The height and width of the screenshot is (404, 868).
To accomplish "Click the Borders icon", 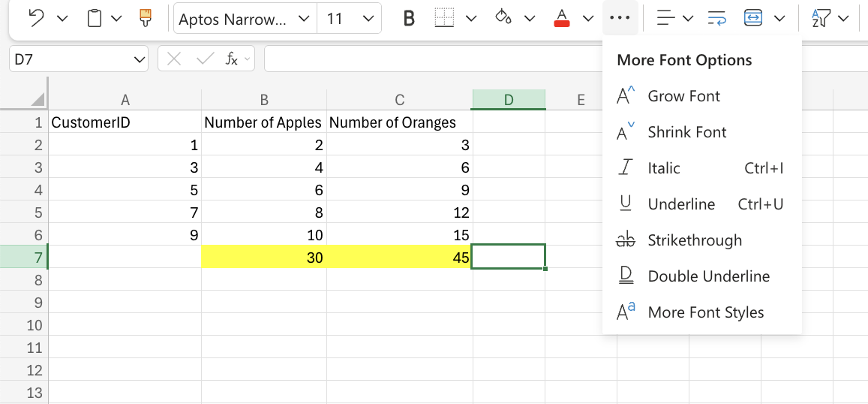I will pos(443,18).
